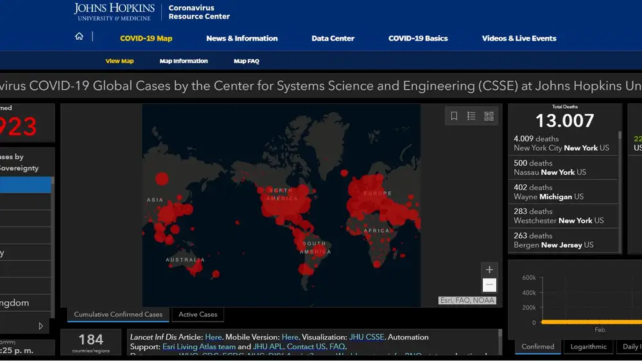Open the Data Center menu
This screenshot has width=642, height=364.
(333, 38)
